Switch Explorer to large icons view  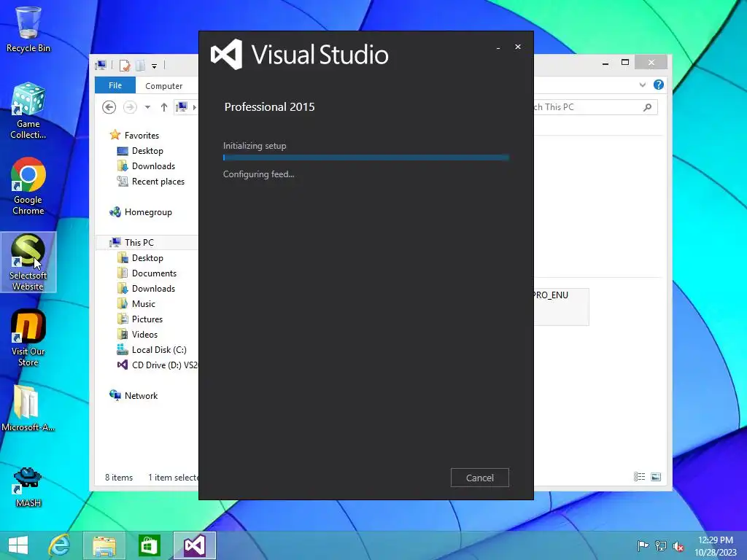pyautogui.click(x=656, y=477)
